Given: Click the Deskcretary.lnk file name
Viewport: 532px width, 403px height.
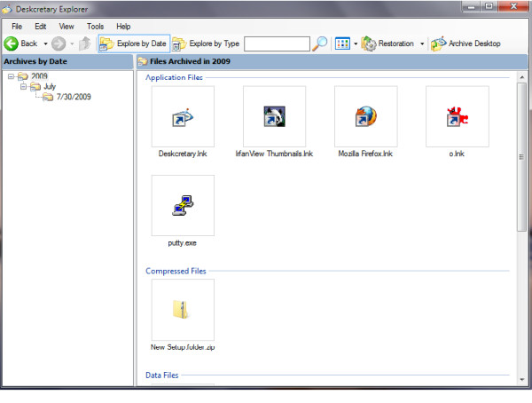Looking at the screenshot, I should (x=183, y=154).
